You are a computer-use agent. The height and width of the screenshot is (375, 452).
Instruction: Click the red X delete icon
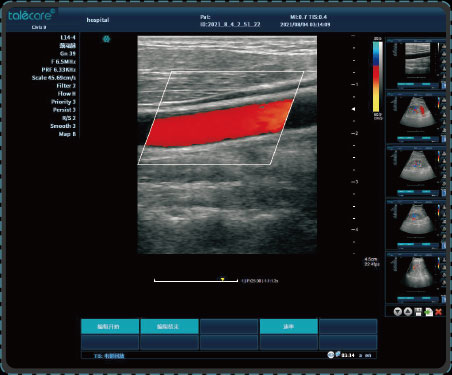(438, 312)
